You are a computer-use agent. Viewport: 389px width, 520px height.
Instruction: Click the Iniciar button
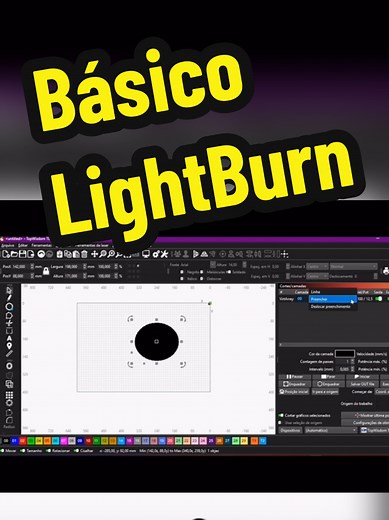362,377
